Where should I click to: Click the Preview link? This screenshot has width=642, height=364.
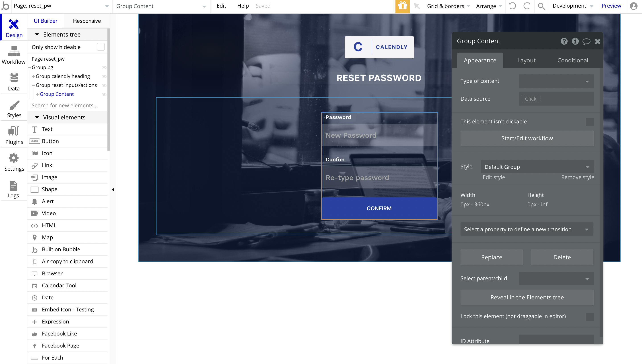tap(611, 6)
